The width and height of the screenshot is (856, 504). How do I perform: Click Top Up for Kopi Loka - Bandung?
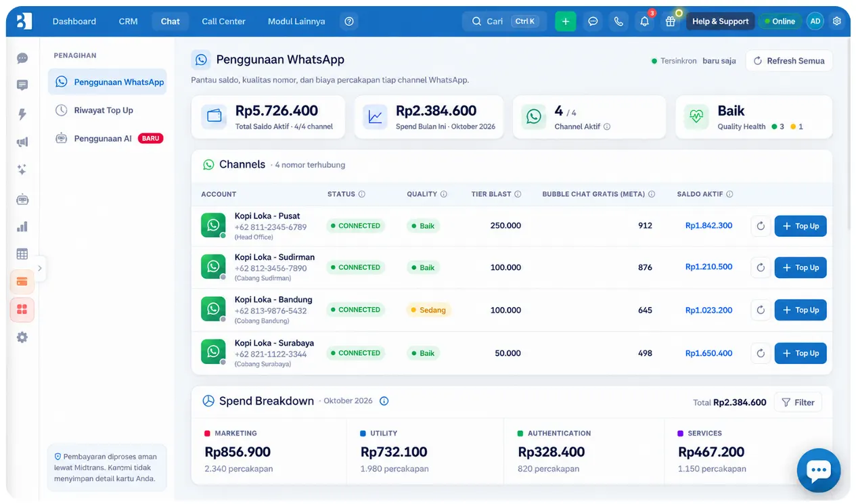(x=801, y=310)
